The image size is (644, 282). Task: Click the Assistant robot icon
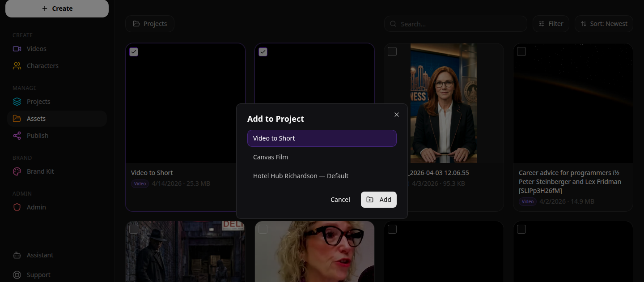(x=17, y=255)
